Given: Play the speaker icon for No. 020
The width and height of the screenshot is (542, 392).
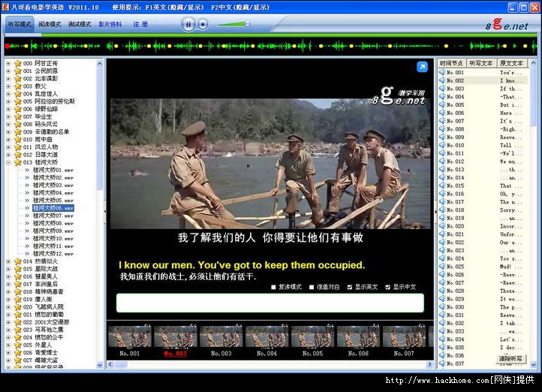Looking at the screenshot, I should coord(442,226).
